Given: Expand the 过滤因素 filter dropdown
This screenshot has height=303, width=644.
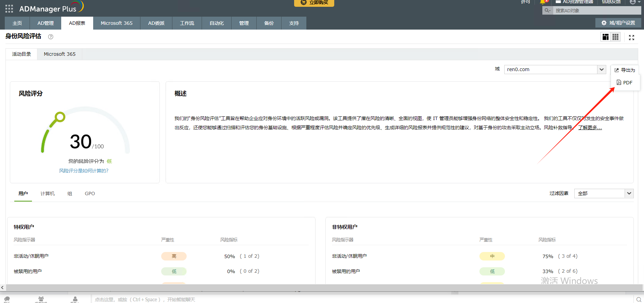Looking at the screenshot, I should pos(629,193).
